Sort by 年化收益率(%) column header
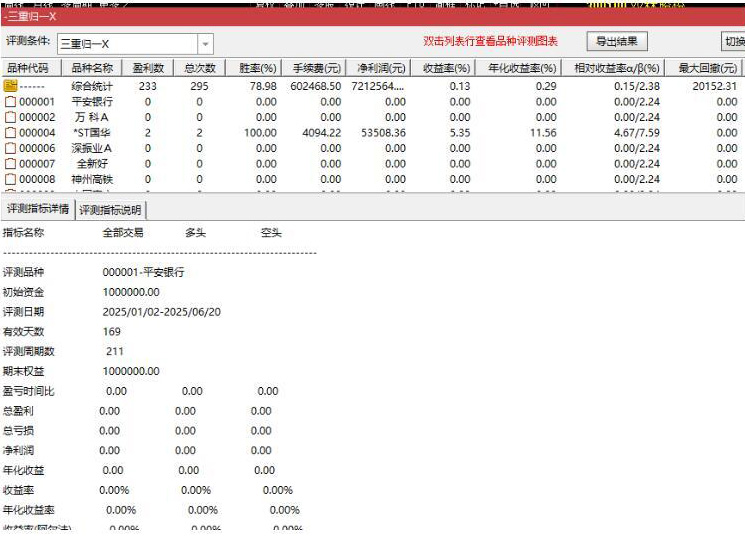 [x=518, y=68]
